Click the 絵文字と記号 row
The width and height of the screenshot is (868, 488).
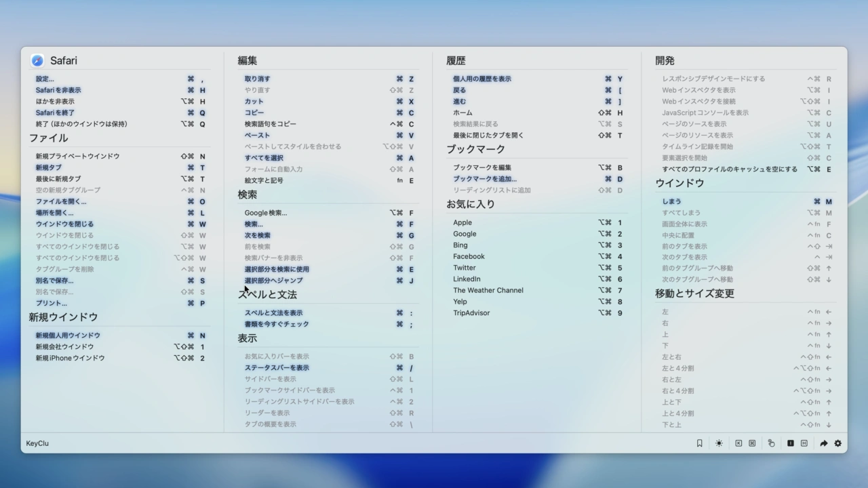(330, 180)
